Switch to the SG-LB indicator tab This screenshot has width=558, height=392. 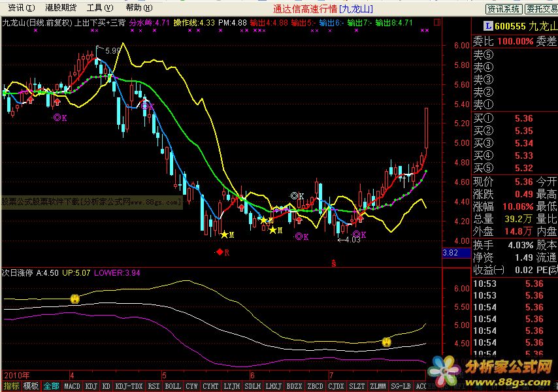(401, 386)
